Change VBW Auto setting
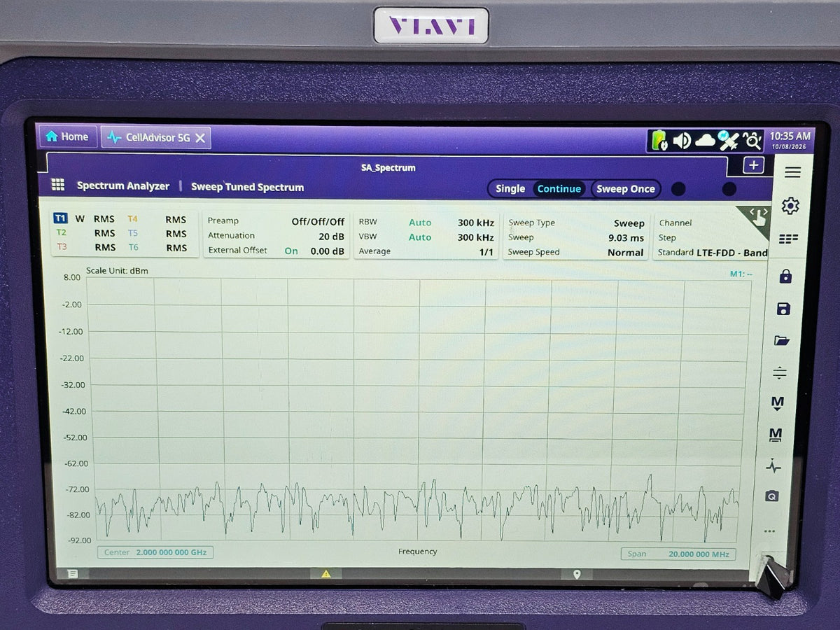Screen dimensions: 840x630 point(420,237)
